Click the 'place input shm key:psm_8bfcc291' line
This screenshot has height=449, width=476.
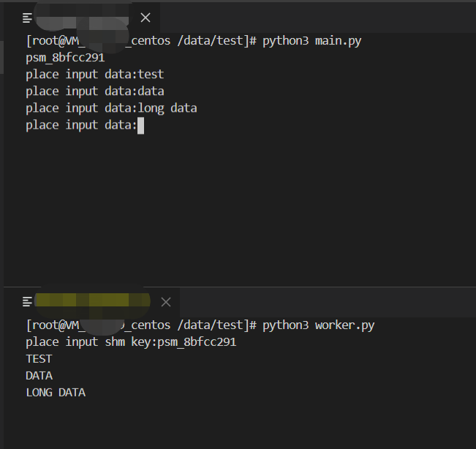coord(131,342)
